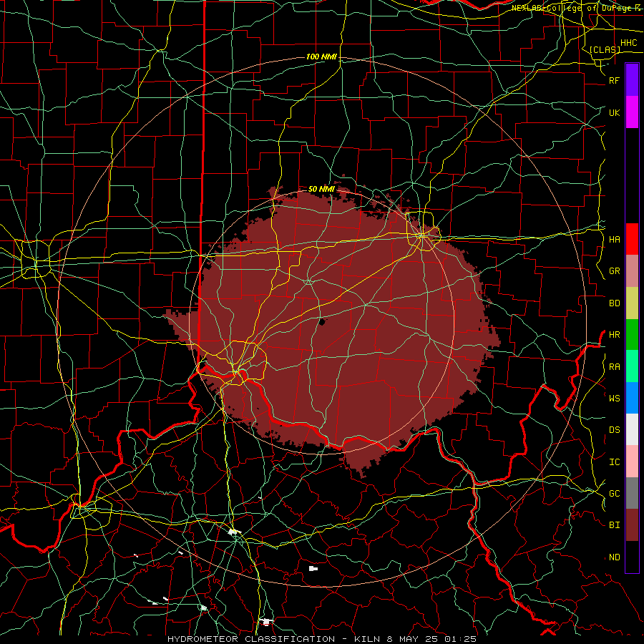Click the HHC product label

628,43
